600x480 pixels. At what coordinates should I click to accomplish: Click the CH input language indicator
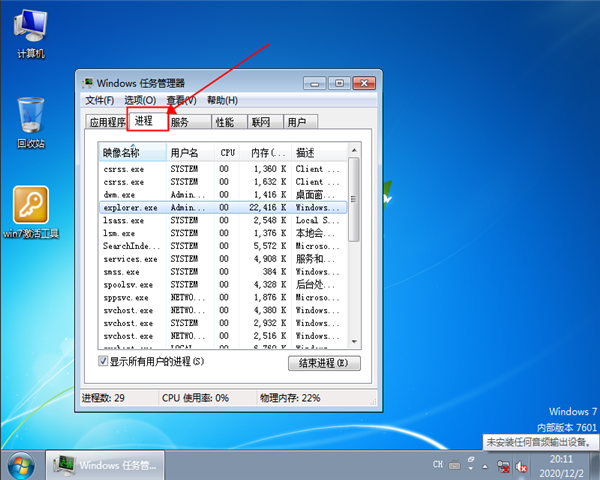pos(438,465)
